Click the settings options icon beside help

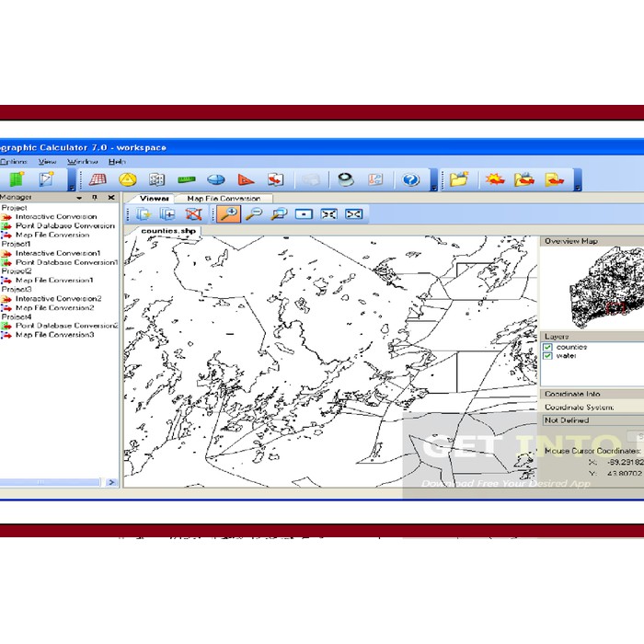pyautogui.click(x=375, y=179)
